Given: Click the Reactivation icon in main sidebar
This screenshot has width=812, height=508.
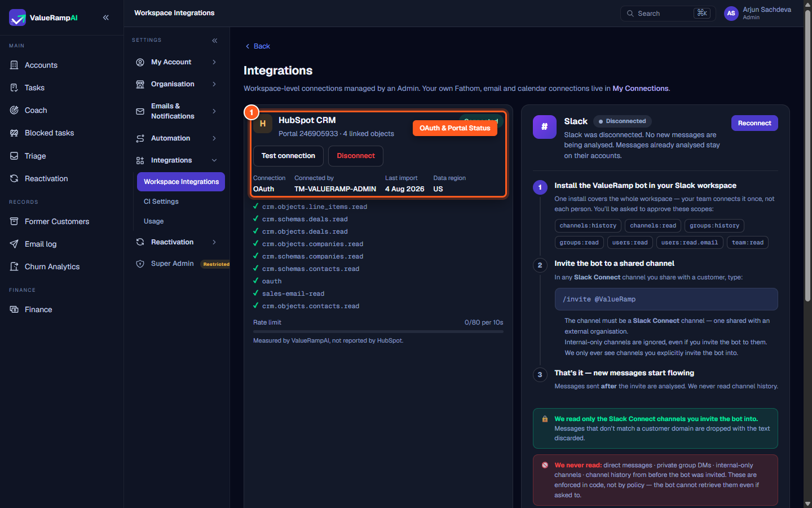Looking at the screenshot, I should click(14, 178).
